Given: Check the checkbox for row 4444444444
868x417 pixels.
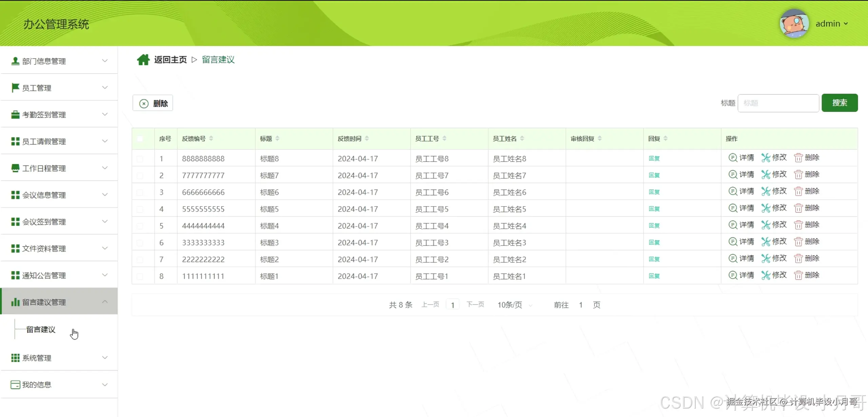Looking at the screenshot, I should pyautogui.click(x=140, y=226).
